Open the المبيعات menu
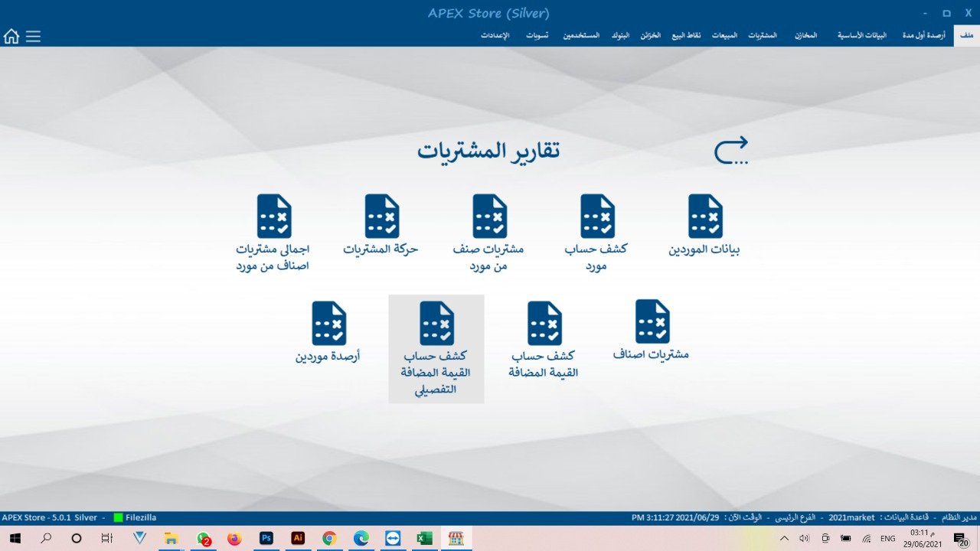The image size is (980, 551). click(x=724, y=36)
